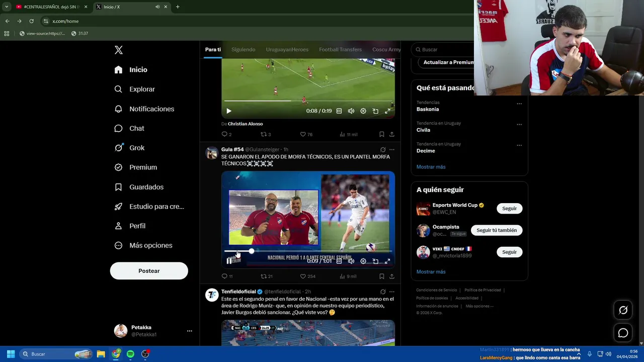The width and height of the screenshot is (644, 362).
Task: Click the Postear button
Action: click(149, 271)
